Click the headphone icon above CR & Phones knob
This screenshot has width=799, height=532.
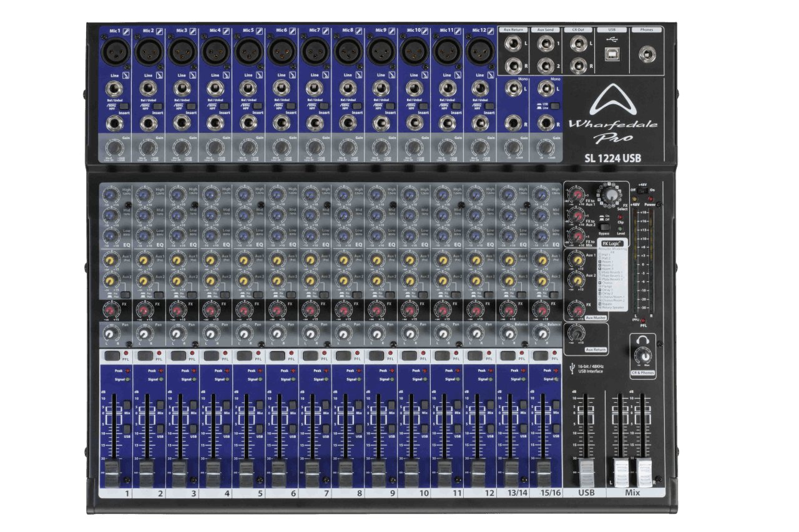[642, 340]
